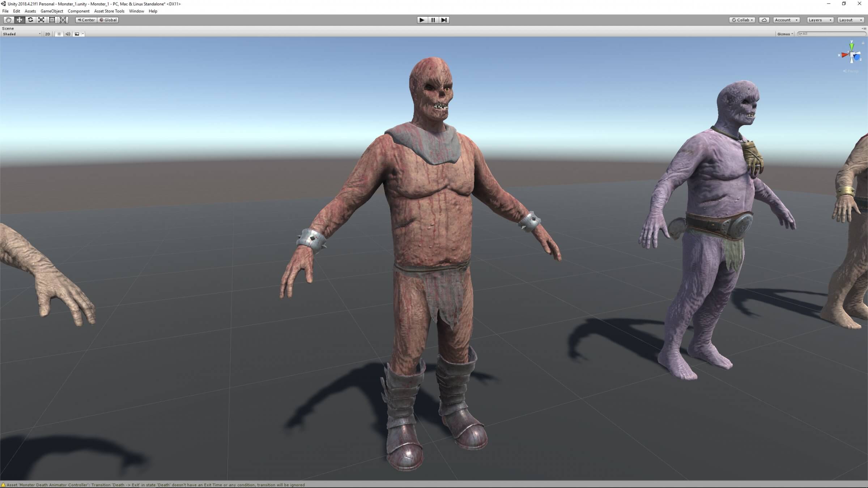The width and height of the screenshot is (868, 488).
Task: Toggle the Global orientation button
Action: tap(108, 20)
